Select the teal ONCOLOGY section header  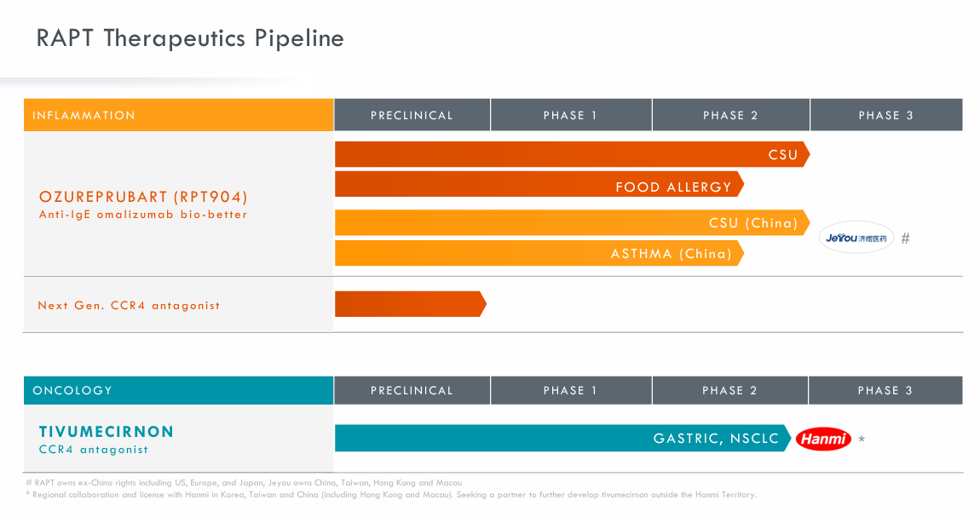click(x=178, y=390)
